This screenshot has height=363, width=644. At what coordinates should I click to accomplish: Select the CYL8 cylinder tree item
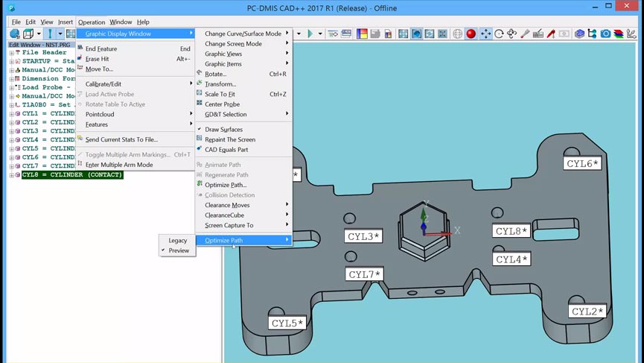click(72, 175)
